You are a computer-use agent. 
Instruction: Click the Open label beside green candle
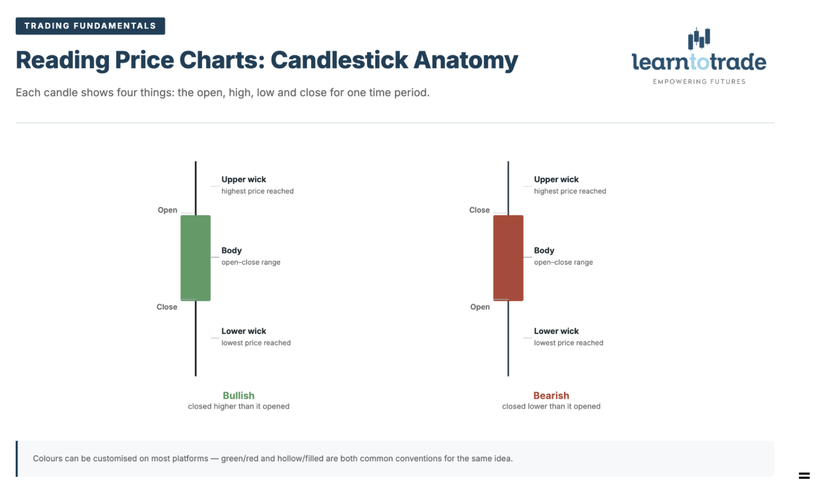168,210
